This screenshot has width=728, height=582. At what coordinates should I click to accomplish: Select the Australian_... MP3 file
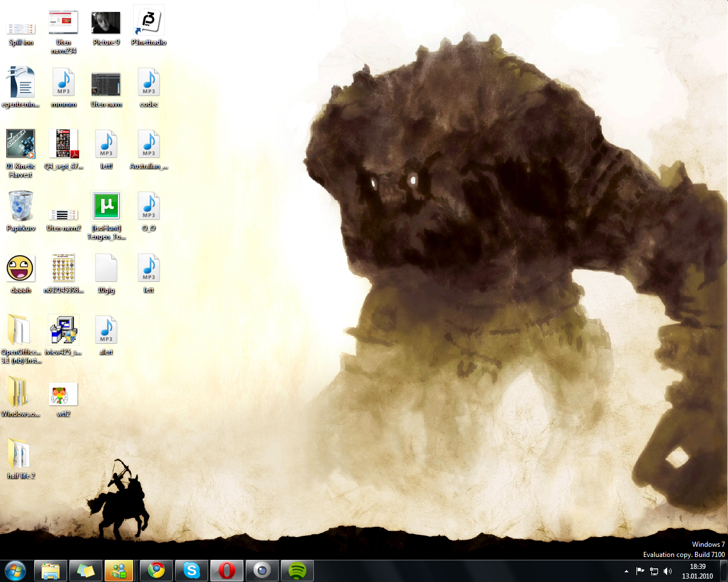[148, 149]
